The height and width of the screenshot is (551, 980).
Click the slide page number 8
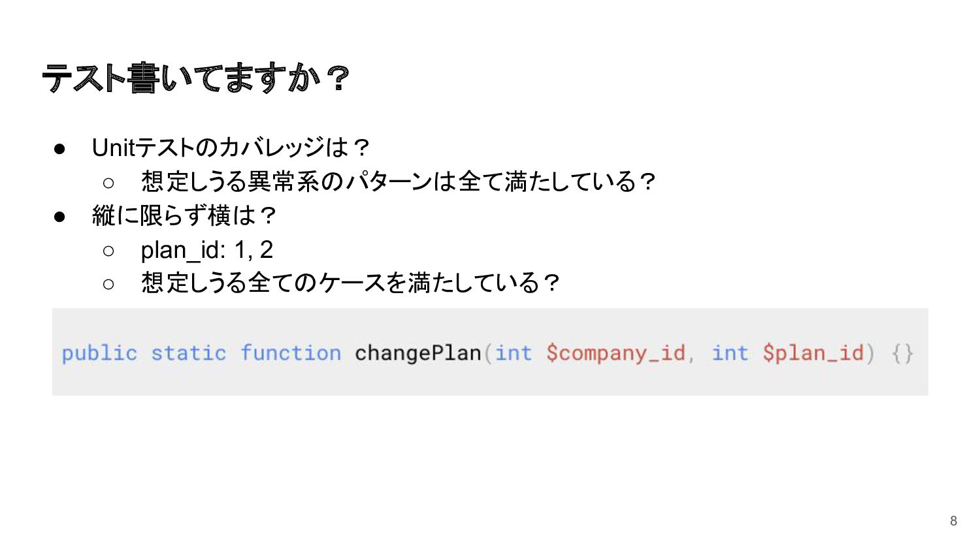pos(953,520)
